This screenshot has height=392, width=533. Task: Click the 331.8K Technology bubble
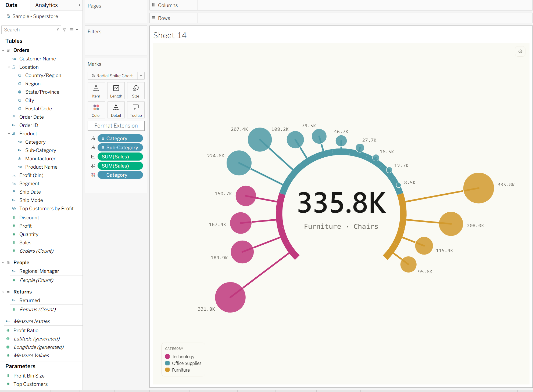(x=230, y=297)
